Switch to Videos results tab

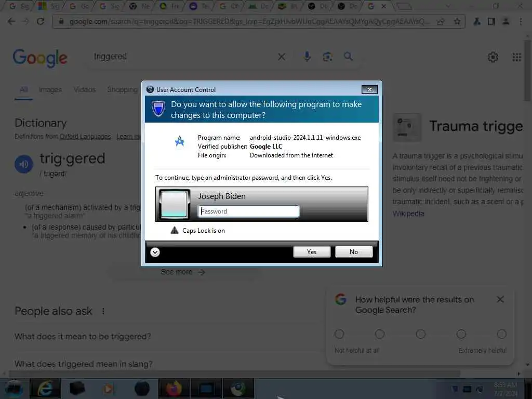coord(85,89)
